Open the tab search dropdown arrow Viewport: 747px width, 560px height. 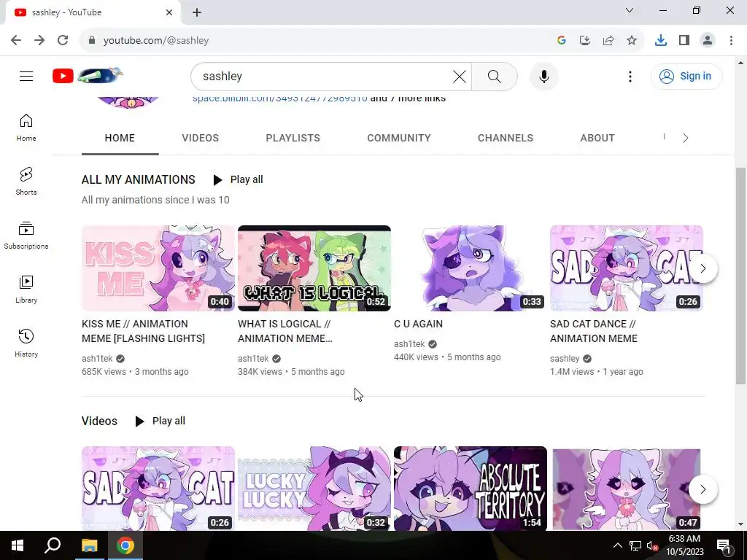click(x=630, y=10)
